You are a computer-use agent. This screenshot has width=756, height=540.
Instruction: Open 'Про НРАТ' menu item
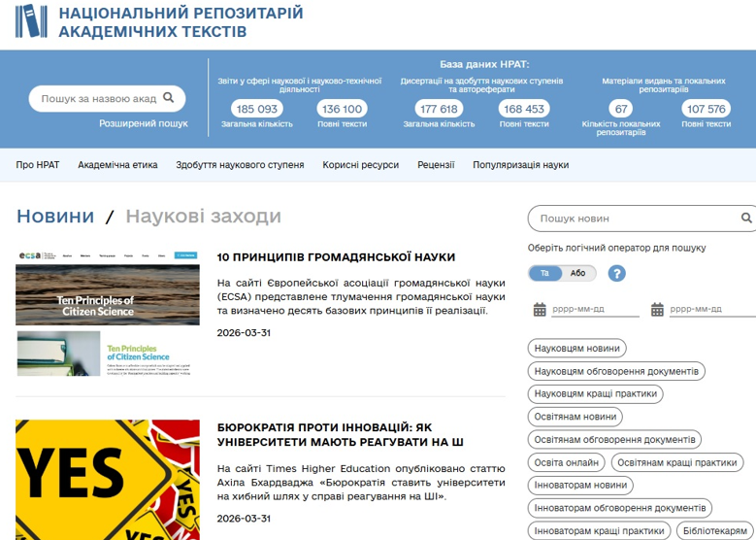[38, 165]
